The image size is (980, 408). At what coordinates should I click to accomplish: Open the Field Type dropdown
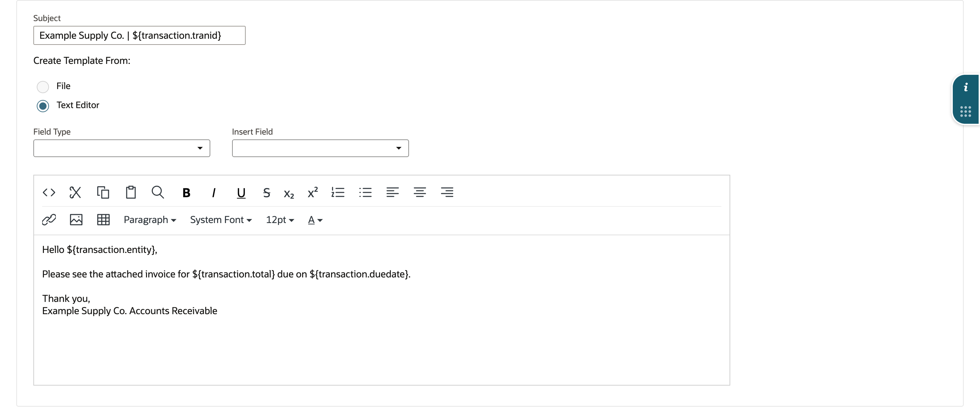122,148
